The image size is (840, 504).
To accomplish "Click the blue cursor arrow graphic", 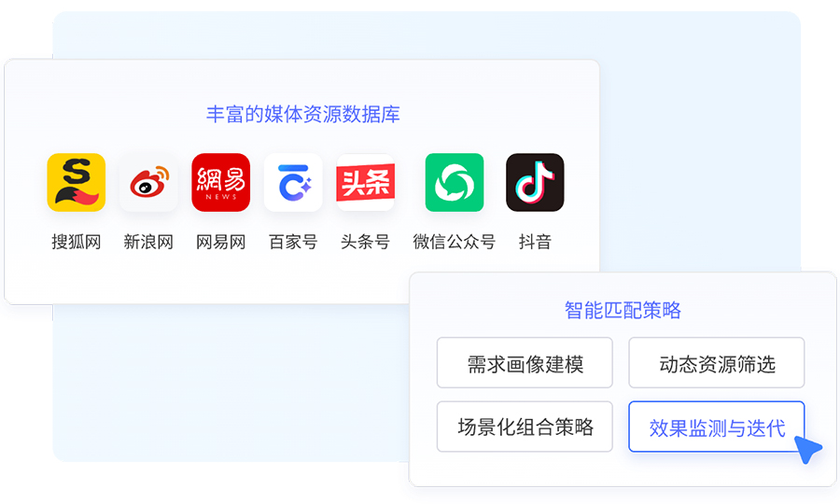I will click(808, 449).
